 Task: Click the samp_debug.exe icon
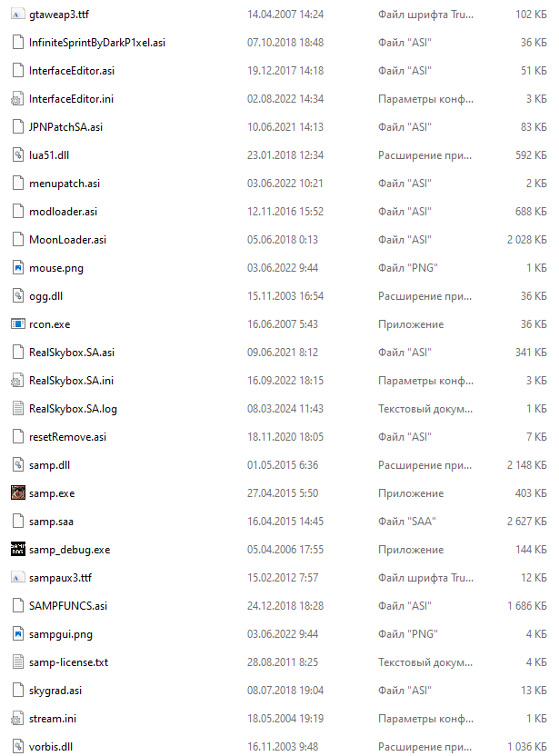coord(17,550)
